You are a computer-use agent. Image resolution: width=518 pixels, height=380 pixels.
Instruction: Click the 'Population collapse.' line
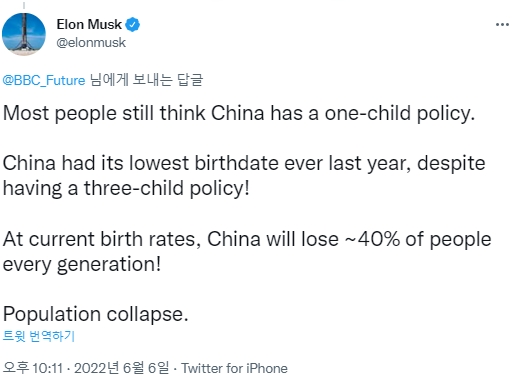(x=96, y=314)
